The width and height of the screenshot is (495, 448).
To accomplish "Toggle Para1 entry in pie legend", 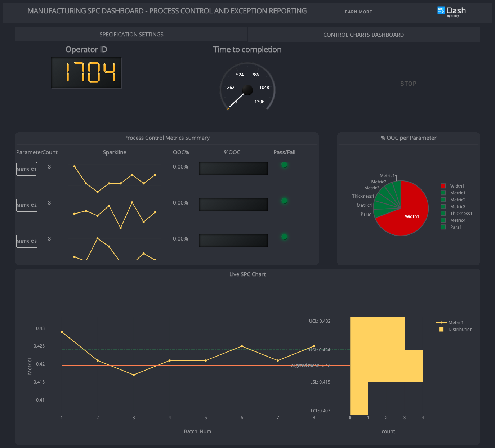I will tap(443, 227).
